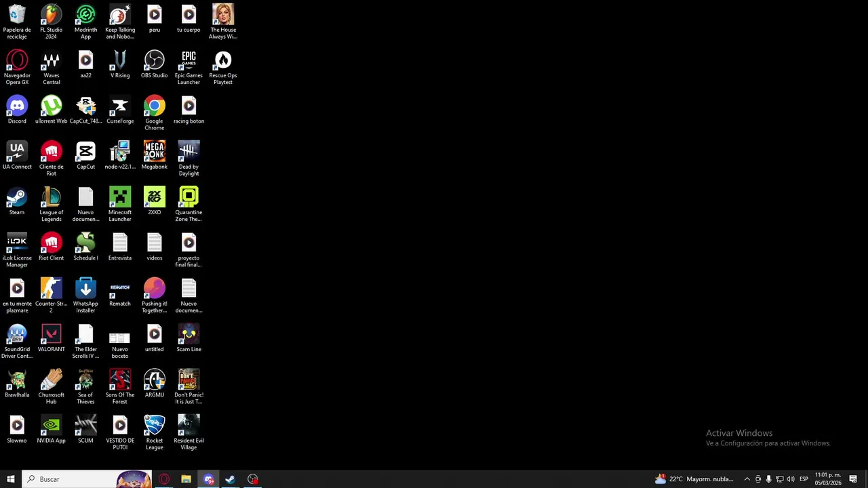Select the Resident Evil Village shortcut
Screen dimensions: 868x488
189,431
